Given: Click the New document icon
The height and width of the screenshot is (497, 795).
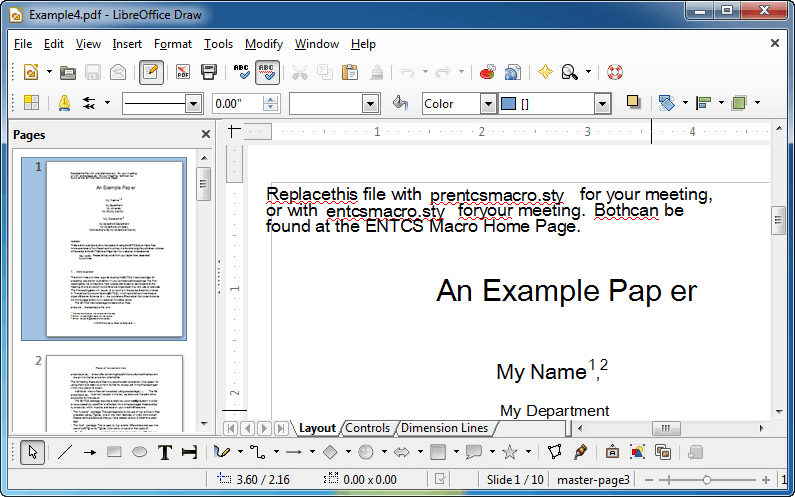Looking at the screenshot, I should [x=31, y=72].
